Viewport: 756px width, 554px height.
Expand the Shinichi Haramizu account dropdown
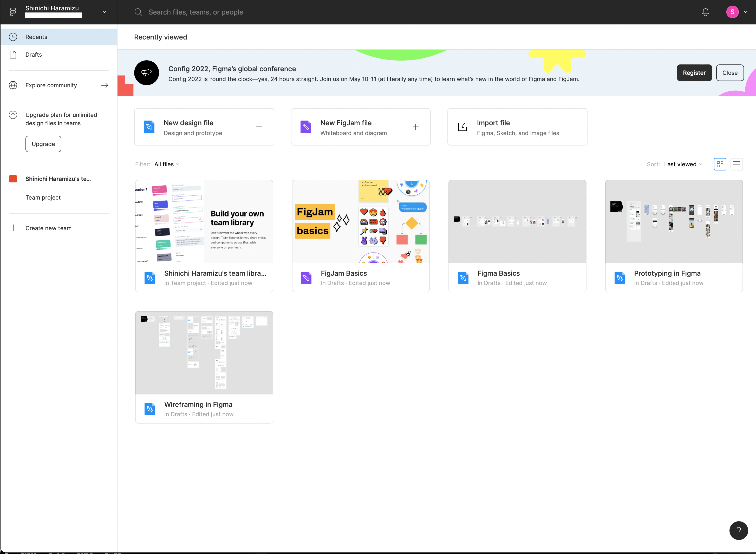(x=104, y=12)
